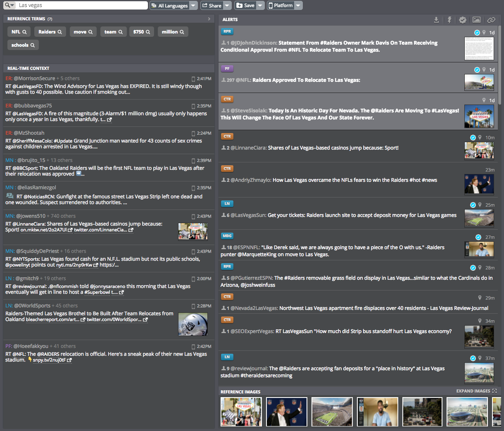Viewport: 504px width, 431px height.
Task: Click the PF tag on the @NFL alert
Action: tap(227, 69)
